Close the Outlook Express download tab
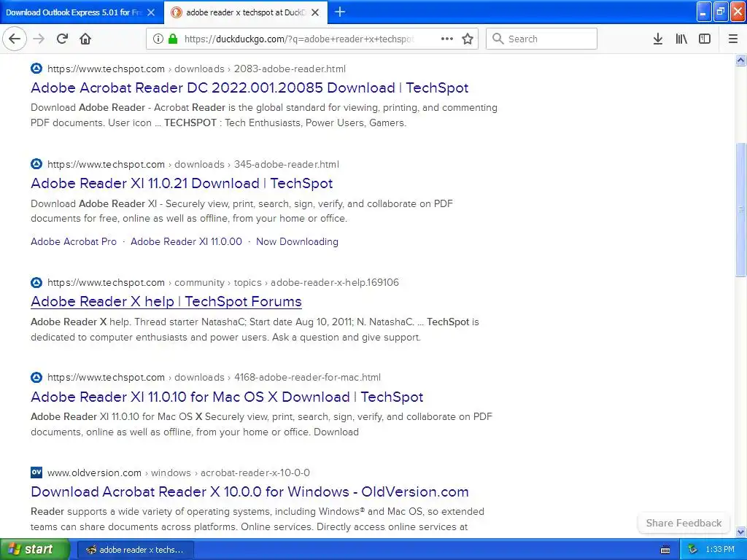The width and height of the screenshot is (747, 560). coord(151,12)
